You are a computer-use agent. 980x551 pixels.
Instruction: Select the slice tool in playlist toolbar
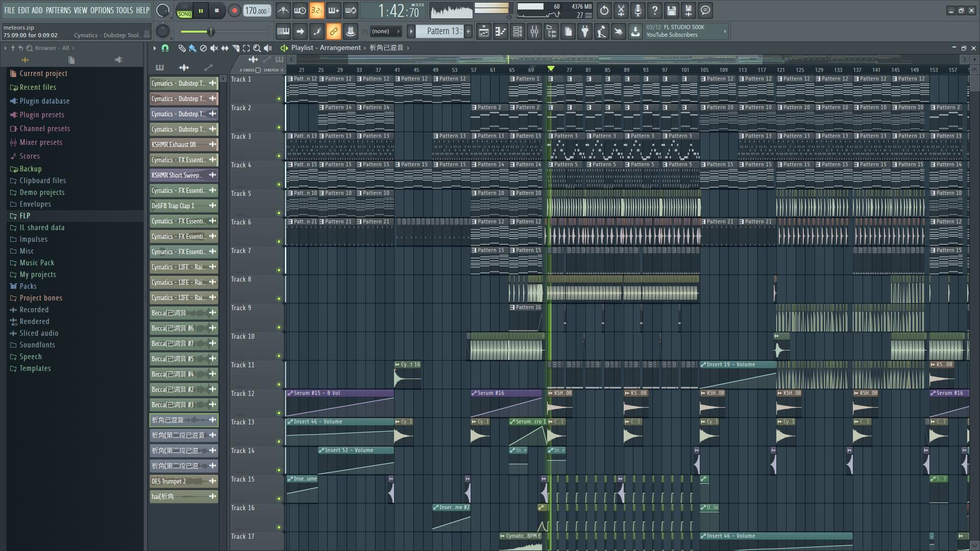coord(235,48)
